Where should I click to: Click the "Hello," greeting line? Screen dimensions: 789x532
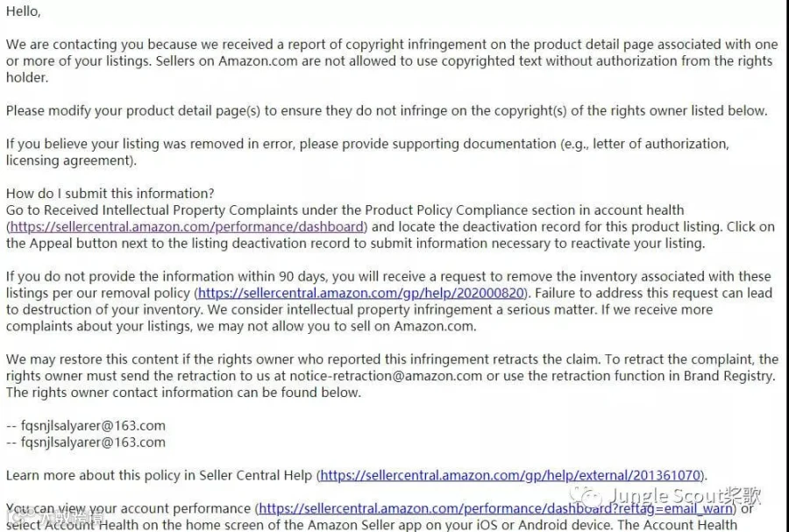pos(23,11)
